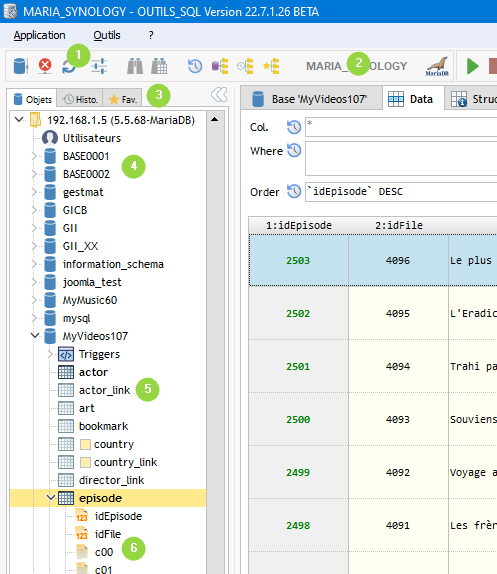Open the Application menu
497x574 pixels.
click(x=40, y=36)
